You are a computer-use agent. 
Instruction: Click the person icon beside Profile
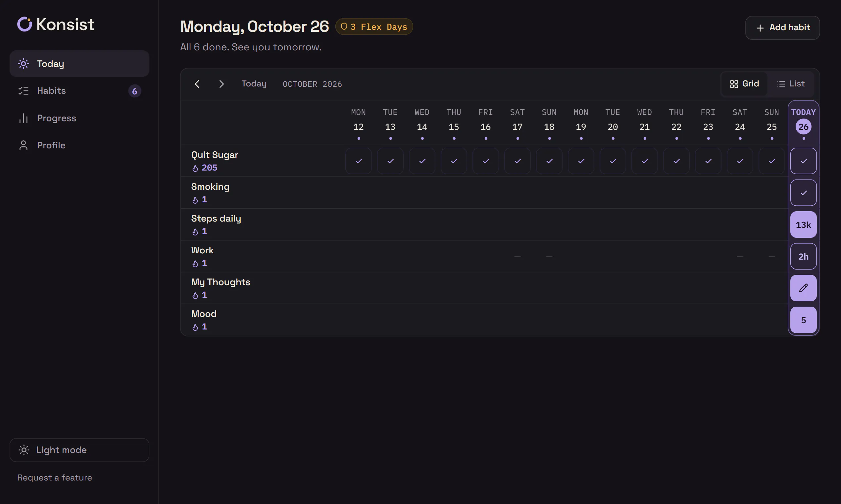click(x=24, y=145)
